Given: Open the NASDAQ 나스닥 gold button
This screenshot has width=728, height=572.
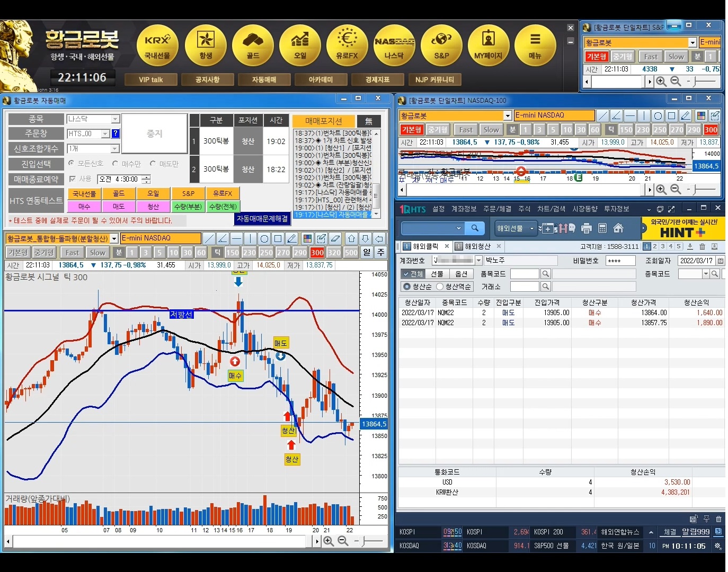Looking at the screenshot, I should pyautogui.click(x=394, y=46).
